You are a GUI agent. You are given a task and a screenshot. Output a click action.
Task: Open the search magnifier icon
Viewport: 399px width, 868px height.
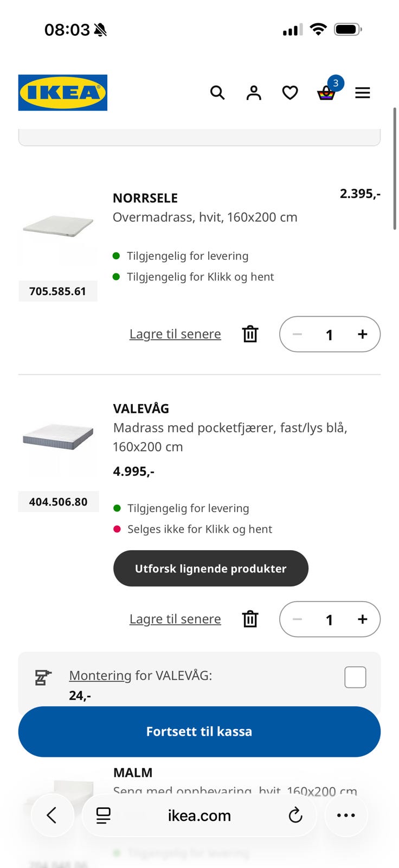[x=217, y=93]
